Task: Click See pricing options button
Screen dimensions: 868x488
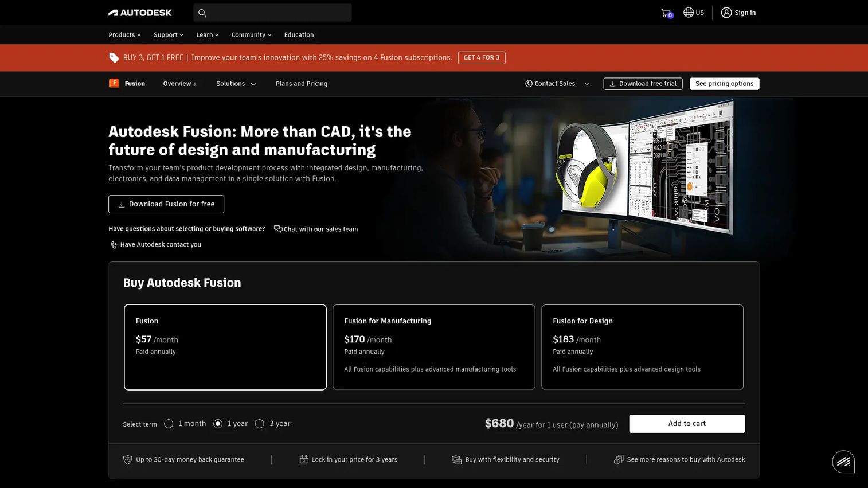Action: [725, 84]
